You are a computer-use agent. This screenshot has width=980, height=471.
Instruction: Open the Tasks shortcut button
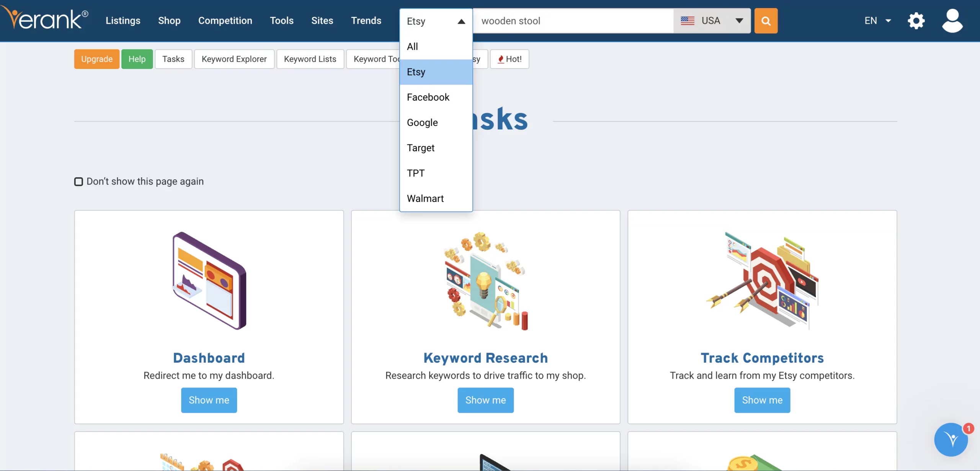(173, 59)
